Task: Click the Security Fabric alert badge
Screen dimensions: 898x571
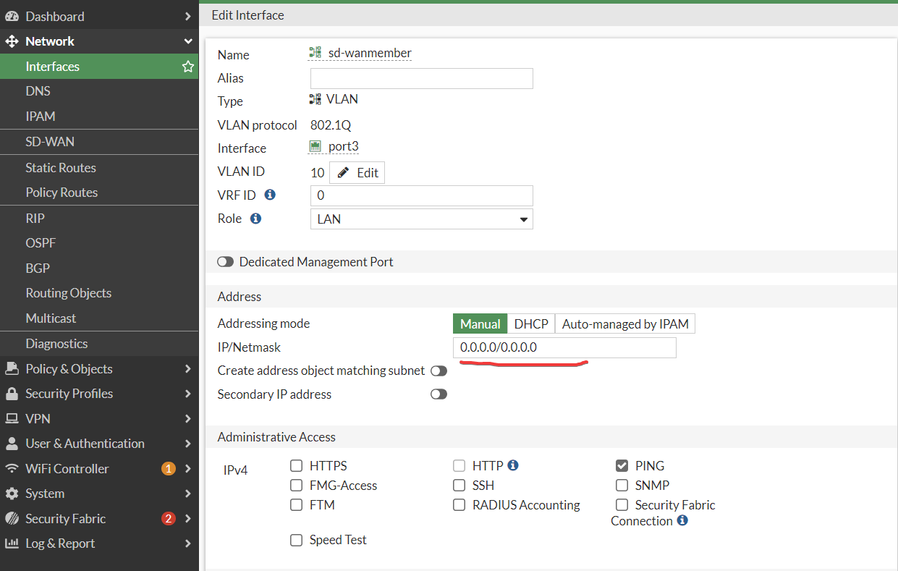Action: tap(168, 519)
